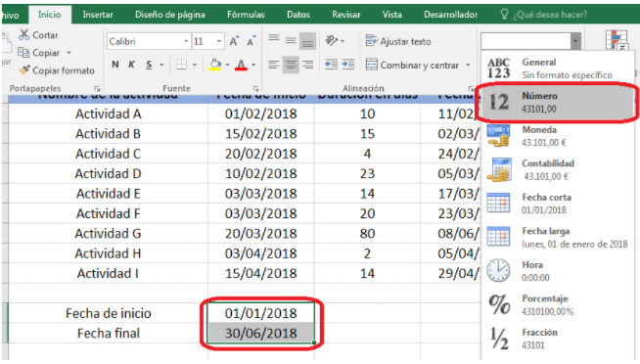
Task: Select Actividad A start date 01/02/2018
Action: click(261, 114)
